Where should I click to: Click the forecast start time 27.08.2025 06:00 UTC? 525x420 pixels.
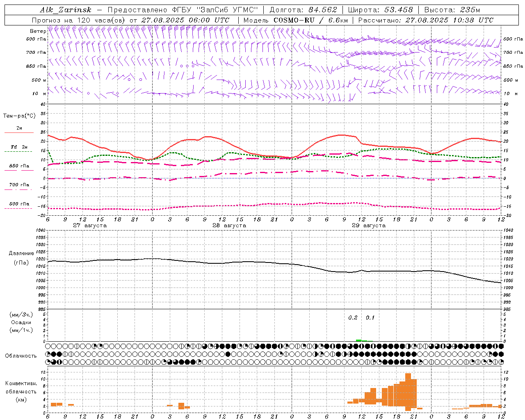(x=185, y=20)
